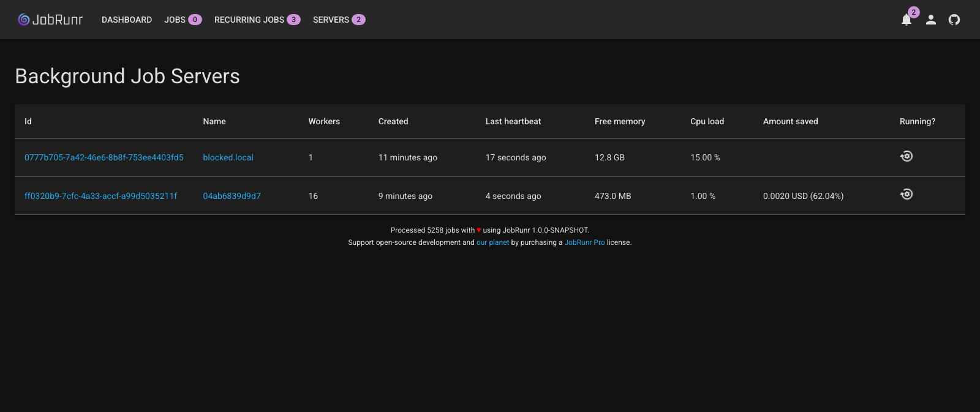Click the Cpu load column header
Image resolution: width=980 pixels, height=412 pixels.
coord(707,121)
